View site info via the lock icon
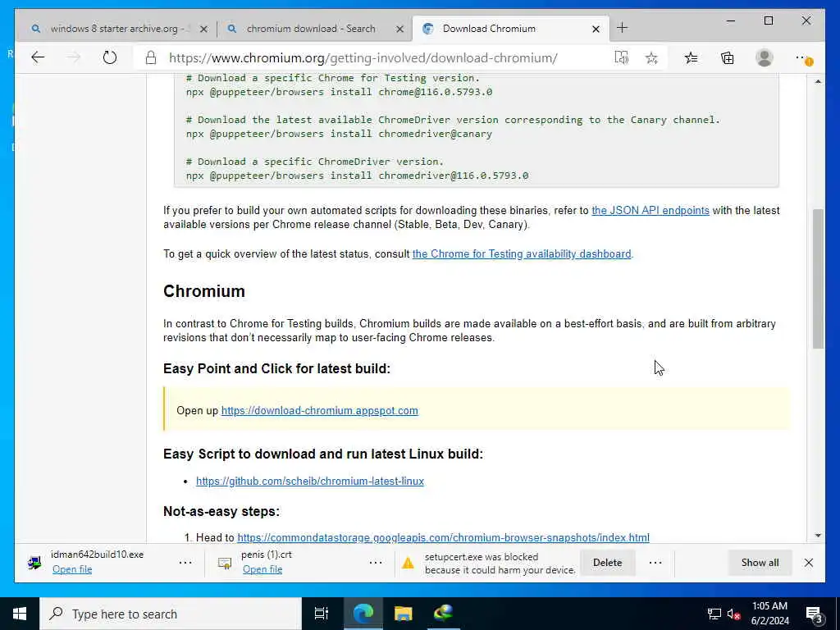 (151, 58)
